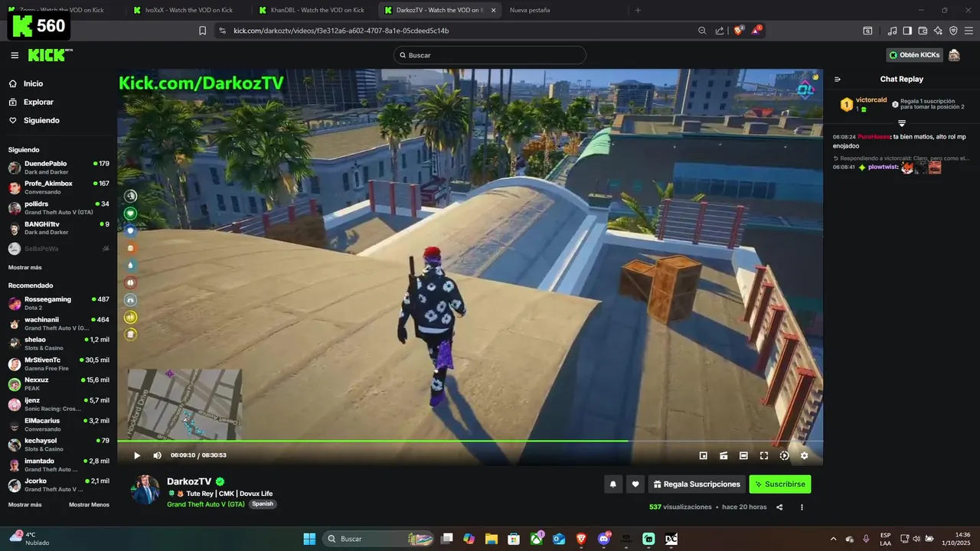Screen dimensions: 980x551
Task: Open DuendePablo channel
Action: (x=58, y=168)
